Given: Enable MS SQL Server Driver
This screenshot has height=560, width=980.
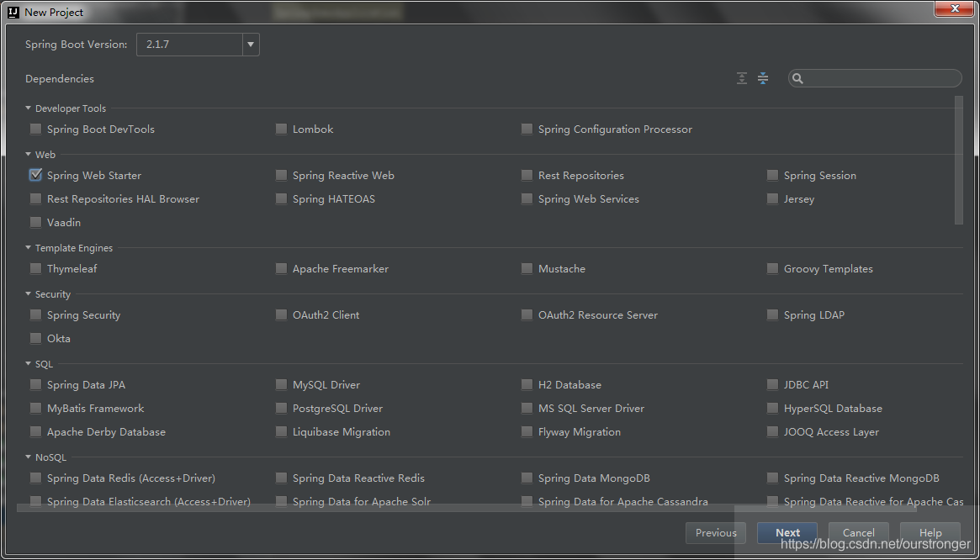Looking at the screenshot, I should pyautogui.click(x=527, y=409).
